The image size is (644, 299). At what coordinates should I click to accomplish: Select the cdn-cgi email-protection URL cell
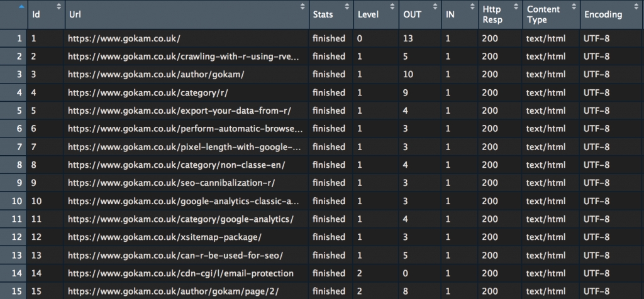[180, 273]
